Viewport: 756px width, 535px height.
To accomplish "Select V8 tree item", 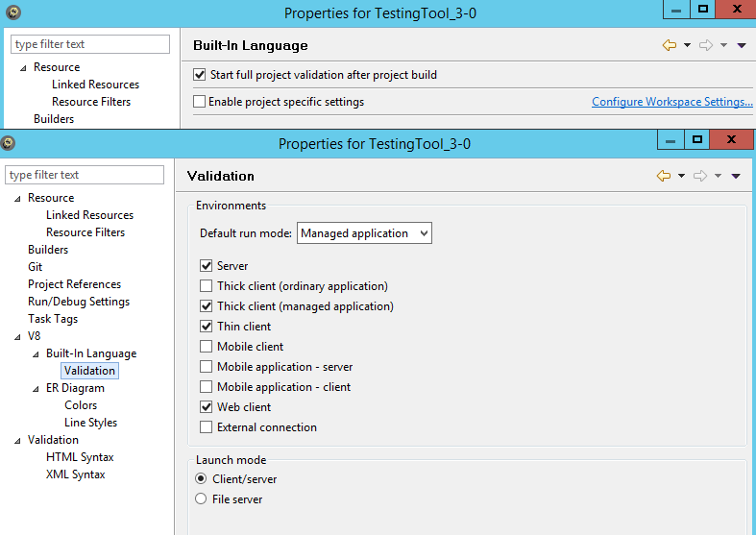I will [x=35, y=336].
